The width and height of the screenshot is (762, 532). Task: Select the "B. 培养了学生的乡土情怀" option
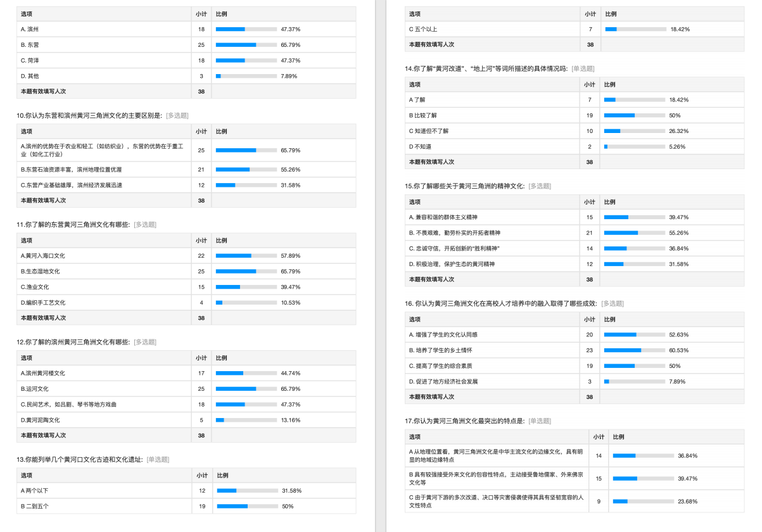pyautogui.click(x=440, y=350)
